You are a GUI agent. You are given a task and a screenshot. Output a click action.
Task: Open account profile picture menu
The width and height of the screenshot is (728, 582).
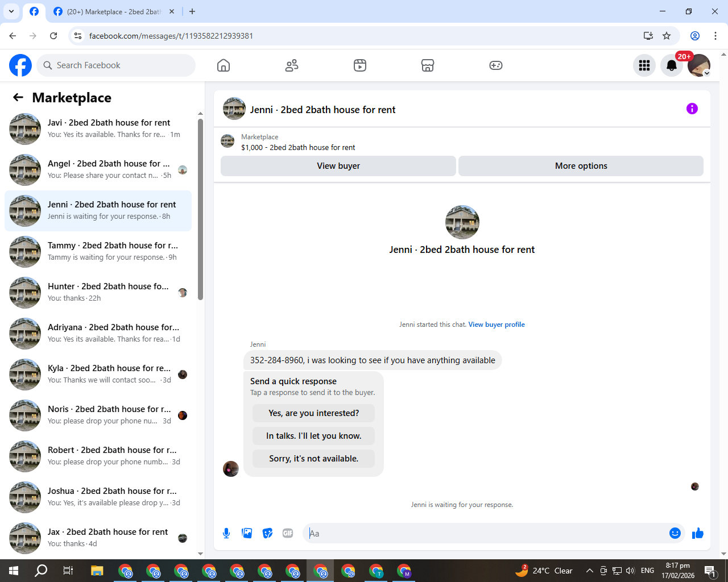[699, 65]
